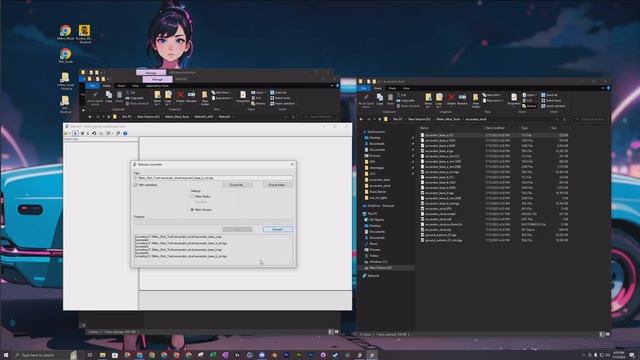Open the Share tab in the left Explorer

click(121, 86)
